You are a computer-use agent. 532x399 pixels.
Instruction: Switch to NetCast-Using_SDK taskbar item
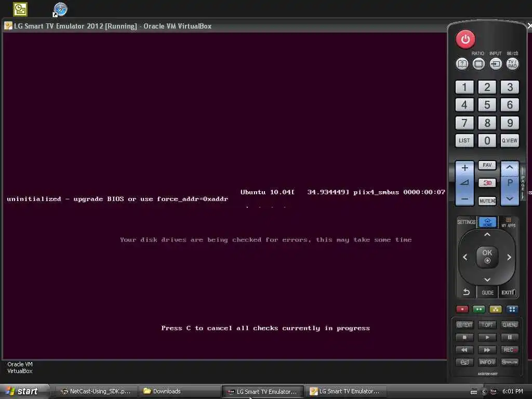tap(96, 391)
